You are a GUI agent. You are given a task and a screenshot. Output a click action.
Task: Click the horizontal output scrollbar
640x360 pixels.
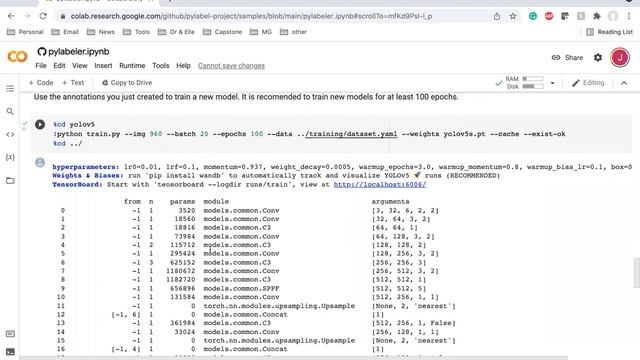(293, 358)
